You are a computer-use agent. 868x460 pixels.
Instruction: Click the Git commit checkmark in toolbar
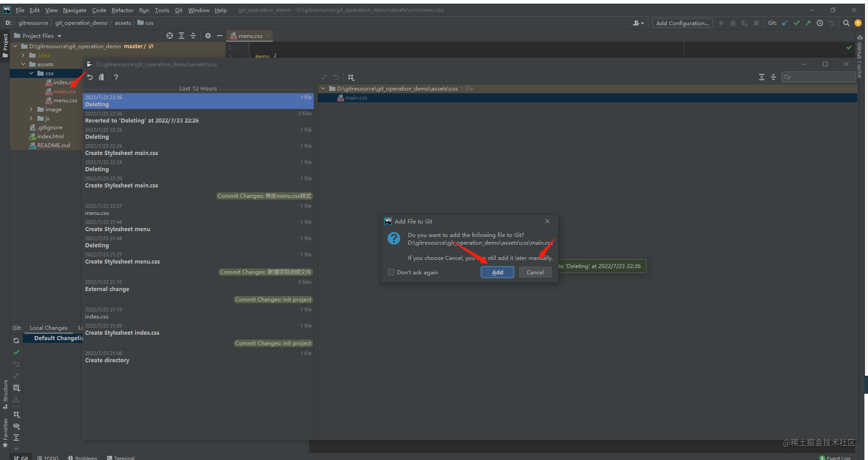(x=796, y=23)
